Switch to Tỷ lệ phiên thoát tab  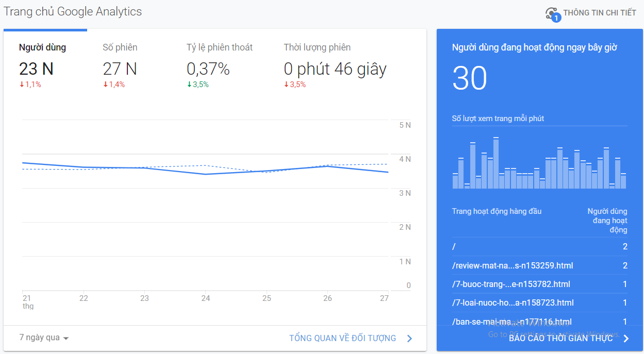[220, 47]
